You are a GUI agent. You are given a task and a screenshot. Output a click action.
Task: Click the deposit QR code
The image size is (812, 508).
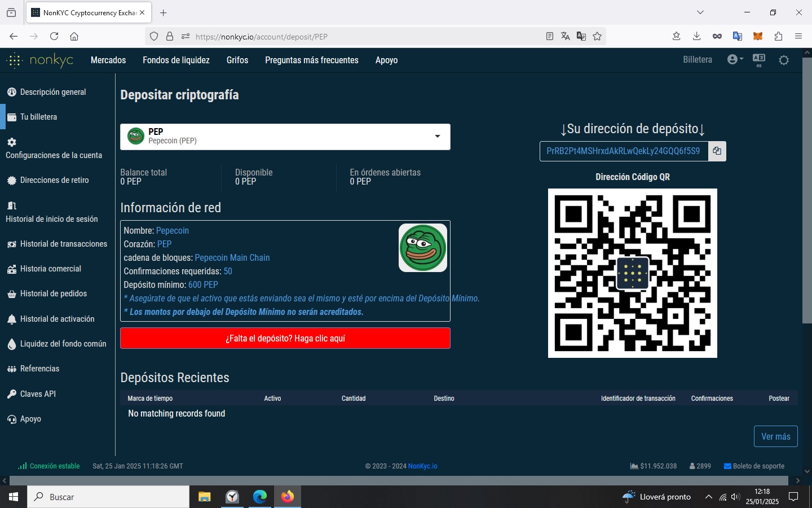coord(633,273)
